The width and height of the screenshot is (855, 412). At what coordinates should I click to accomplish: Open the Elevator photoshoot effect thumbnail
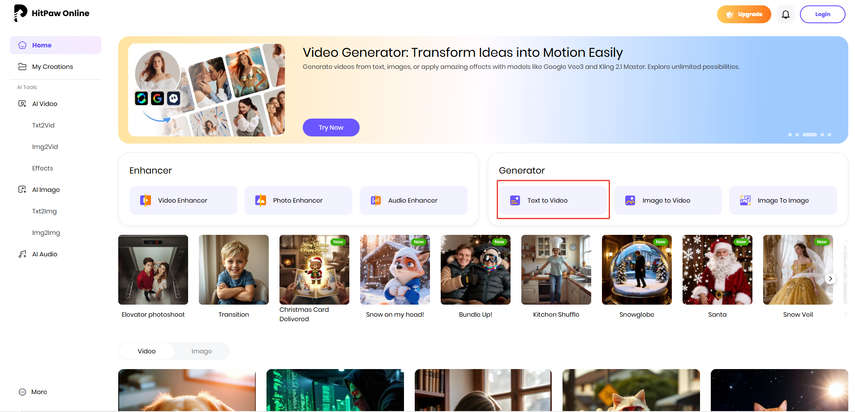click(x=153, y=270)
